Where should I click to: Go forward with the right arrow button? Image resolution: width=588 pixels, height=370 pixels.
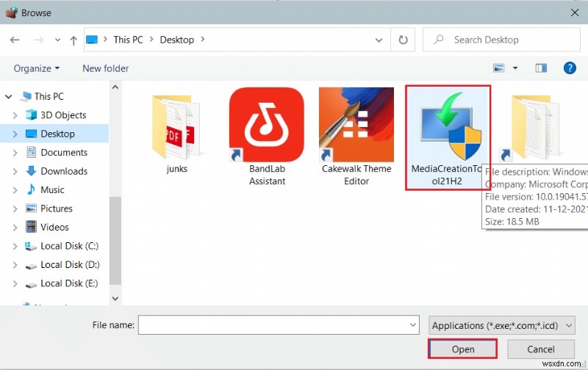[39, 40]
